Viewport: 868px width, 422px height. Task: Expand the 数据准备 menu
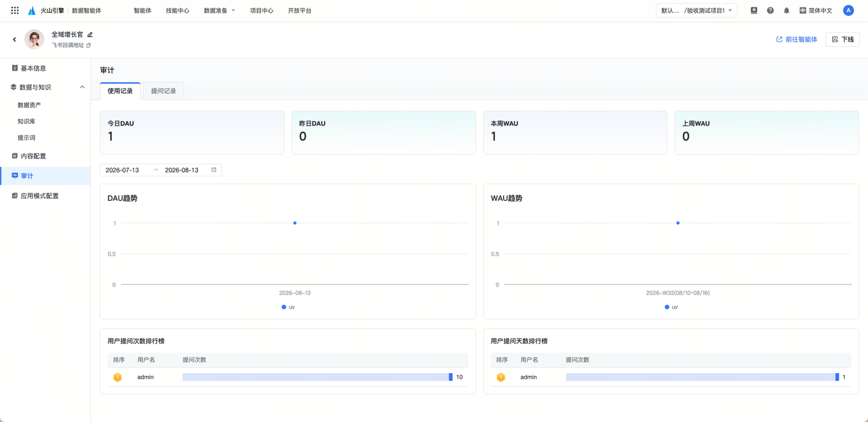219,11
